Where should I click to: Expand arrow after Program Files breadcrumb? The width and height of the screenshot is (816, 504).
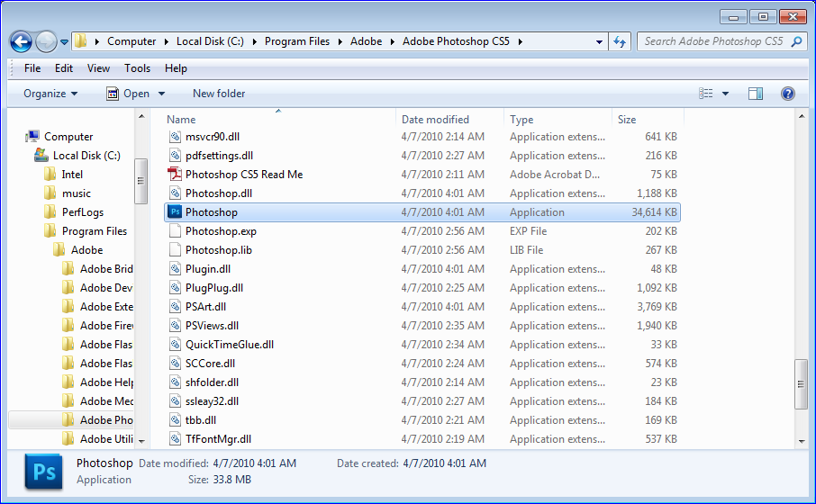point(340,41)
